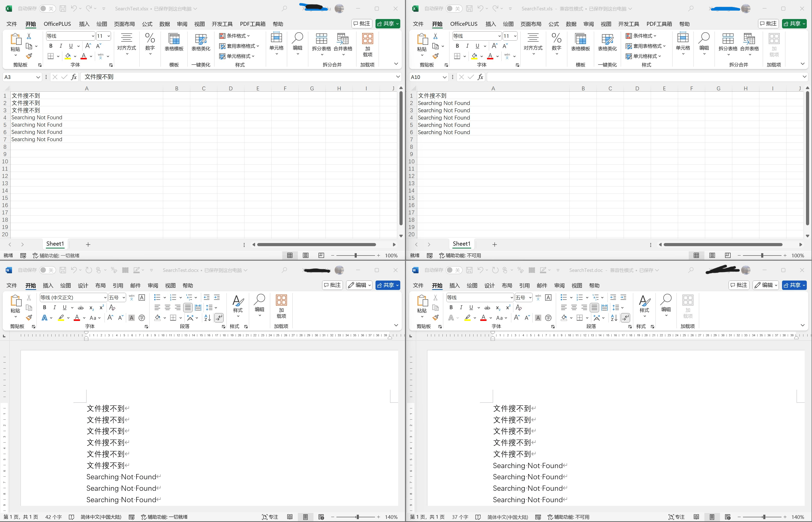Click the 单元格 cells icon in SearchTest.xlsx
The image size is (812, 522).
[x=276, y=43]
